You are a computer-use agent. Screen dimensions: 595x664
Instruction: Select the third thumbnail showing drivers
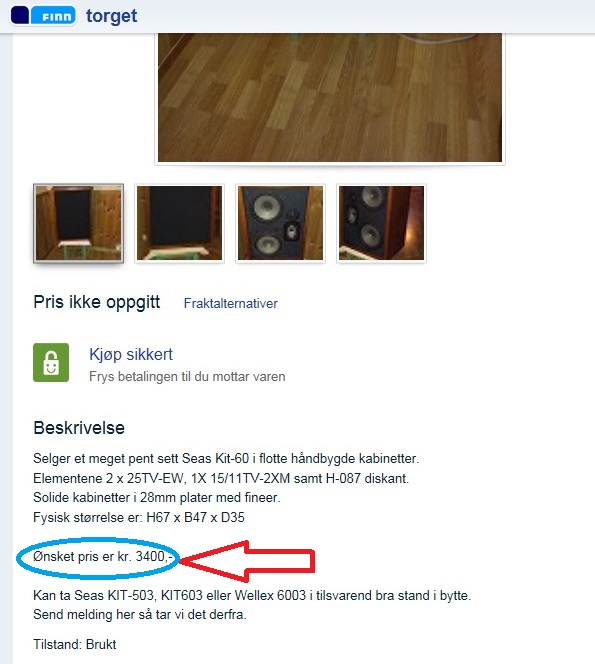pyautogui.click(x=280, y=223)
